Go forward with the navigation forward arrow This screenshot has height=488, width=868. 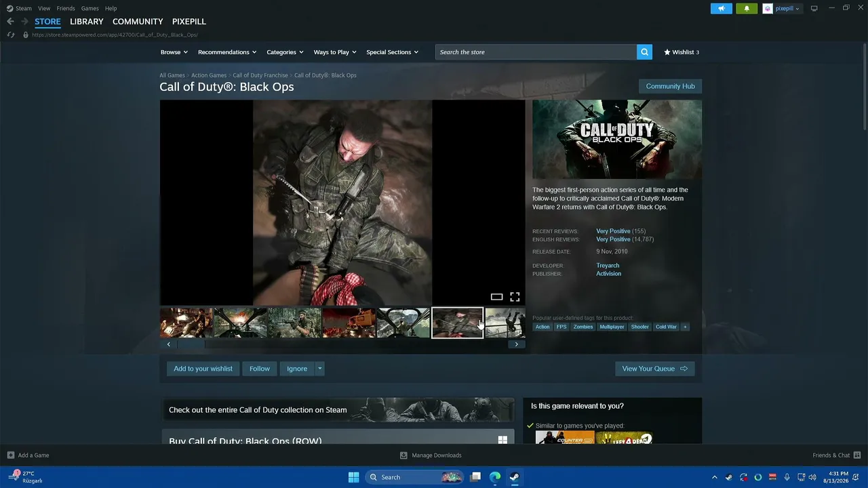point(24,22)
